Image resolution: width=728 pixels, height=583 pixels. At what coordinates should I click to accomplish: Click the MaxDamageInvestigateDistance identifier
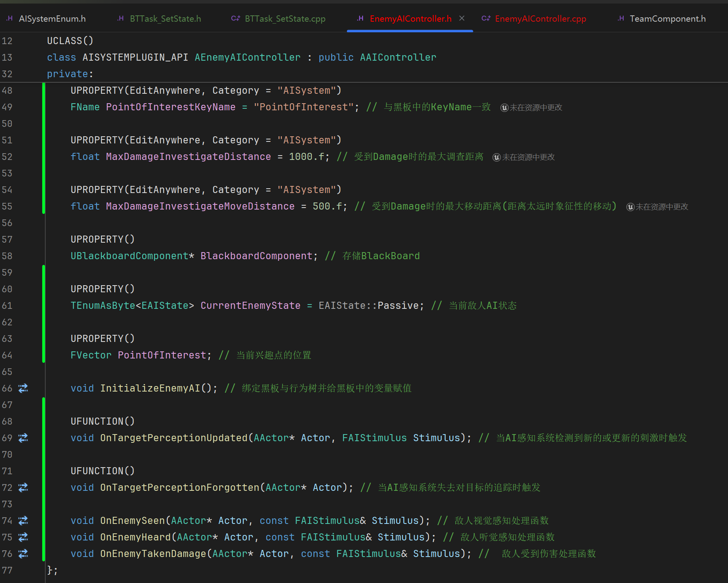[188, 157]
